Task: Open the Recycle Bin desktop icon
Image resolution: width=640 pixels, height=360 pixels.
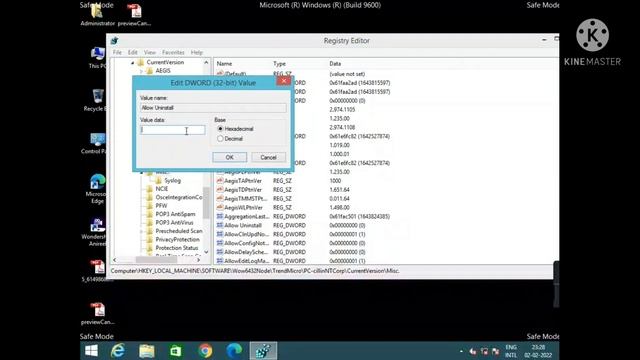Action: click(x=98, y=96)
